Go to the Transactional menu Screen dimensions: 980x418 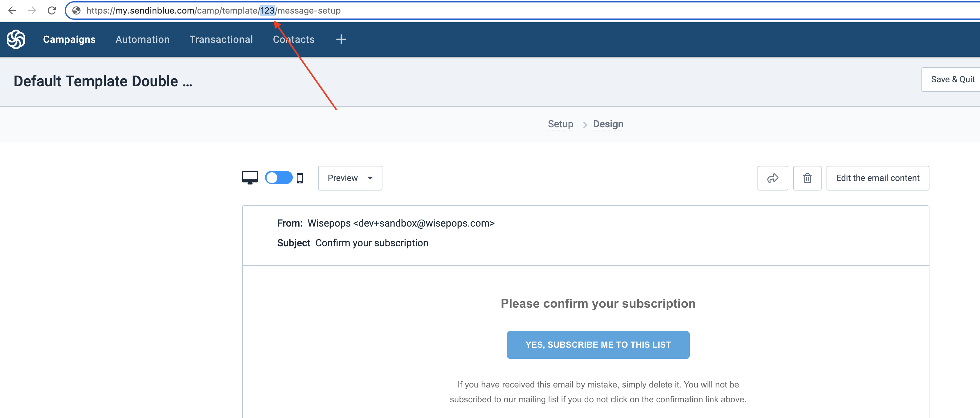[221, 39]
